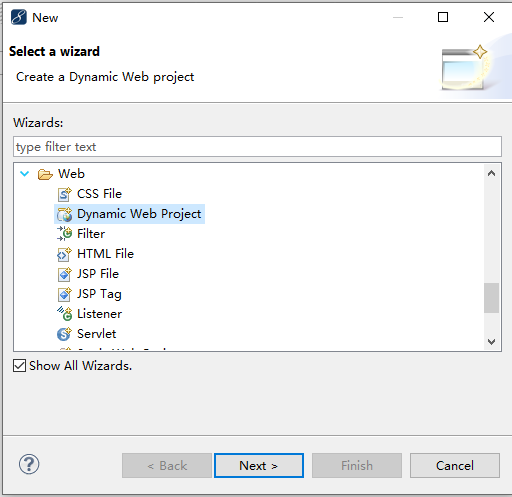
Task: Collapse the Web folder chevron
Action: click(25, 174)
